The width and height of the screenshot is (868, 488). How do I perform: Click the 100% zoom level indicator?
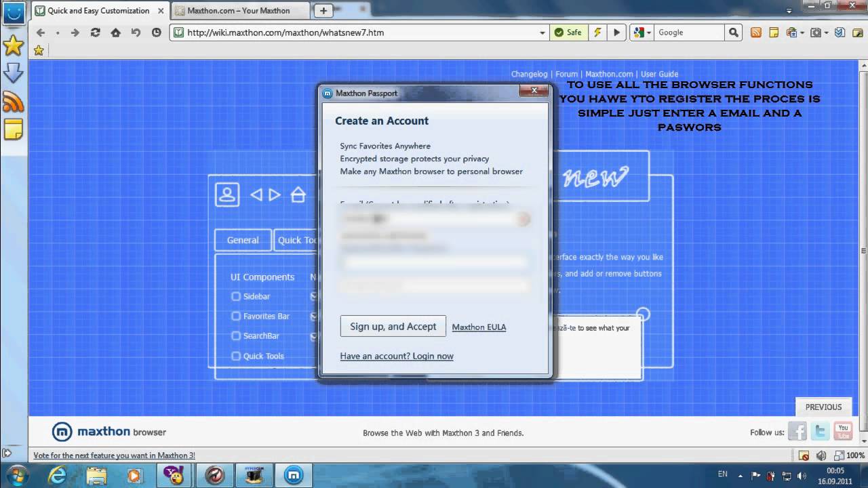[856, 455]
